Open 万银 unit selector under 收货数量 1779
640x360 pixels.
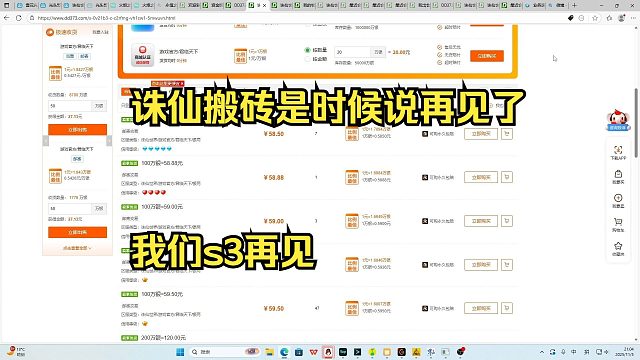click(x=99, y=208)
